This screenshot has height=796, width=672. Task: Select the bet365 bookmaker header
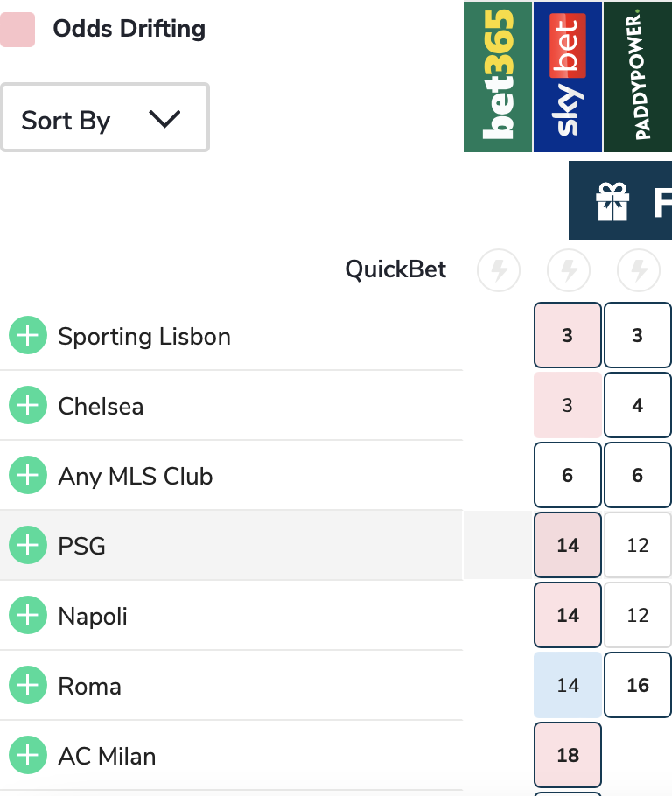click(x=498, y=77)
